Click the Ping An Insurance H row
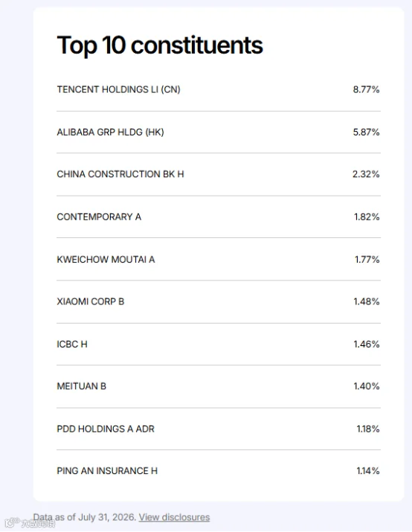This screenshot has height=532, width=412. (219, 471)
